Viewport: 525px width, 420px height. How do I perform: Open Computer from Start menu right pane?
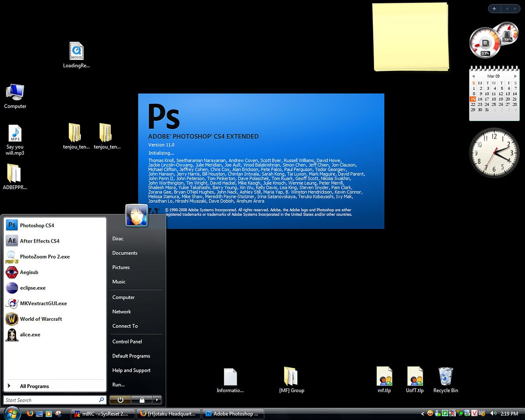click(136, 297)
